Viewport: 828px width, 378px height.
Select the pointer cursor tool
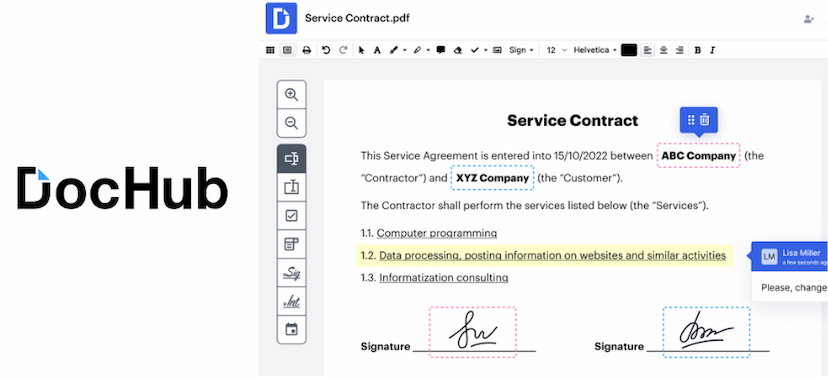(361, 50)
